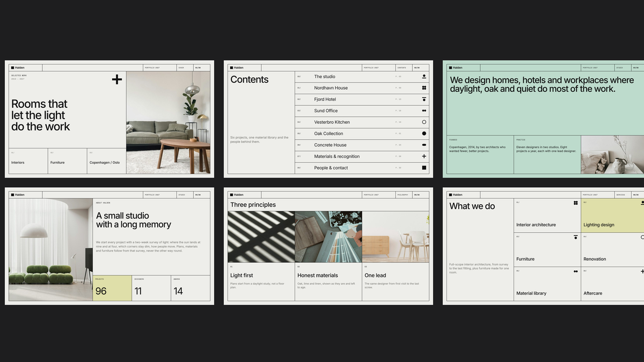
Task: Click 'People & contact' contents entry
Action: [x=331, y=168]
